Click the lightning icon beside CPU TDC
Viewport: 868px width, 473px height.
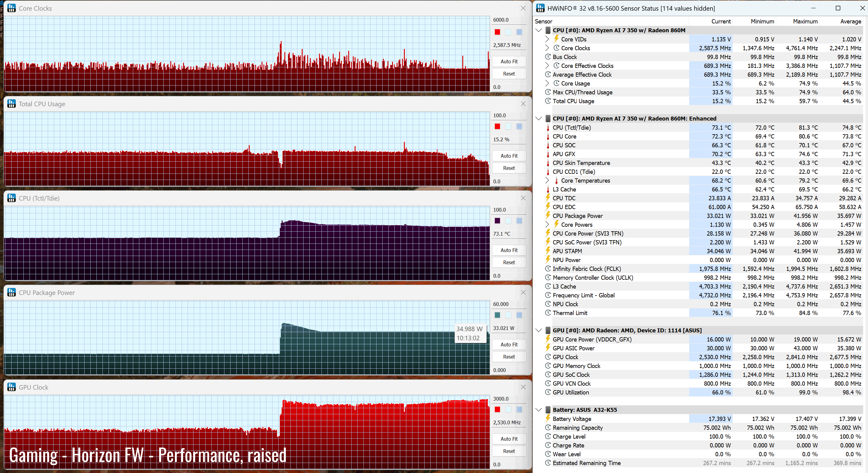tap(548, 198)
